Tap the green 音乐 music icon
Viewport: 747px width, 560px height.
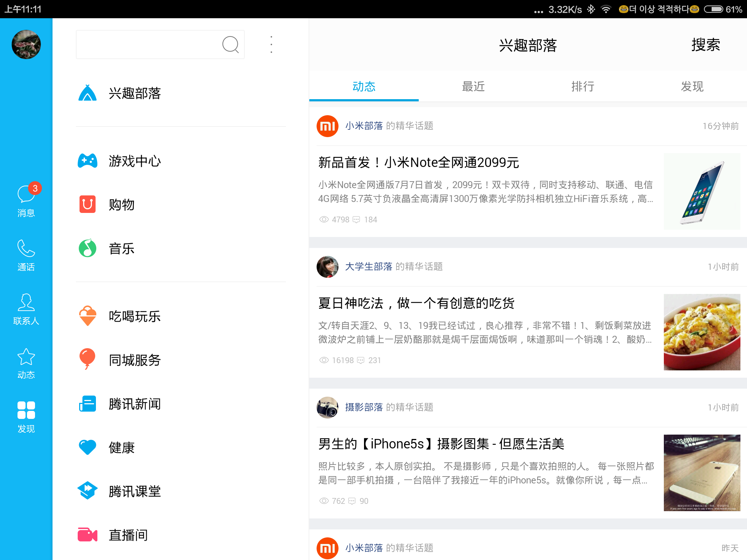[88, 248]
